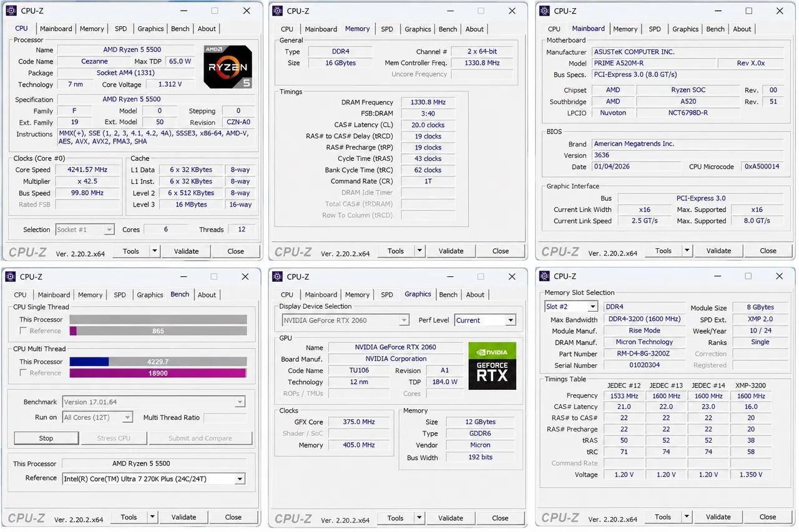Click the GPU Code Name field TU106

[359, 370]
